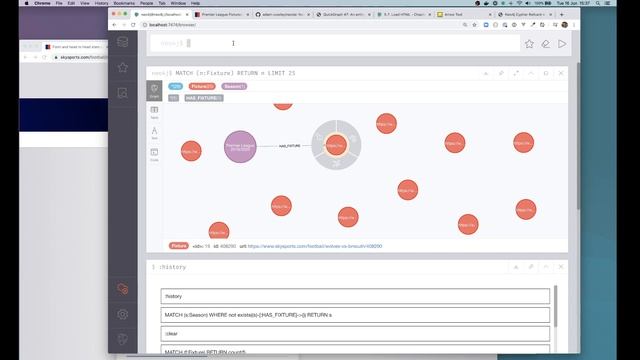Open the Bookmarks menu in menu bar
This screenshot has height=360, width=640.
[x=124, y=3]
